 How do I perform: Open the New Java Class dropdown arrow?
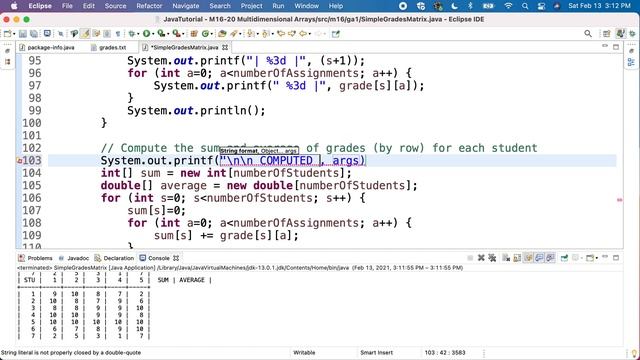[212, 34]
